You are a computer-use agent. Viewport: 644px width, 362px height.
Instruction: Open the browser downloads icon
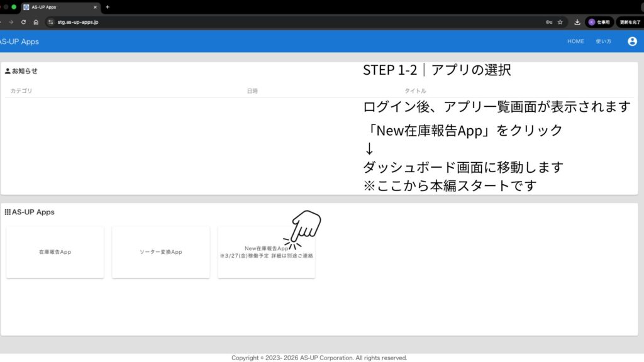577,22
